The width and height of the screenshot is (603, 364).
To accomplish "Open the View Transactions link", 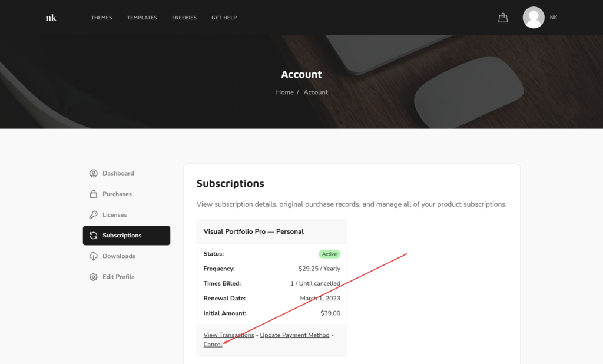I will click(x=229, y=335).
